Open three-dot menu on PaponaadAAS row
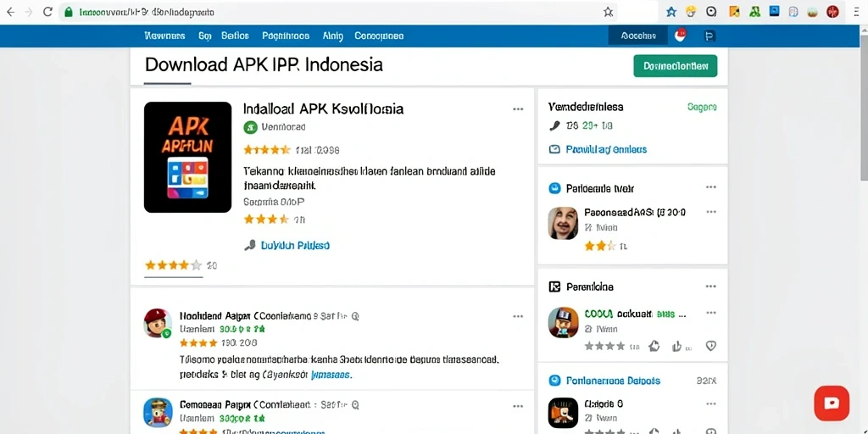 pyautogui.click(x=711, y=211)
